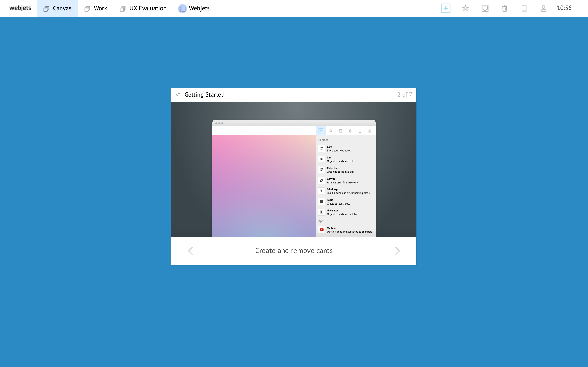Open the user profile icon

(x=543, y=9)
